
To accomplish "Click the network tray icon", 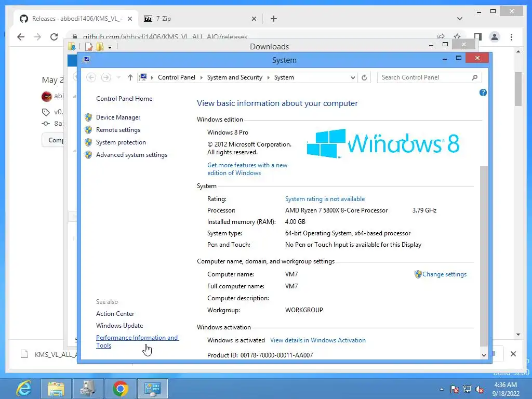I will [467, 389].
